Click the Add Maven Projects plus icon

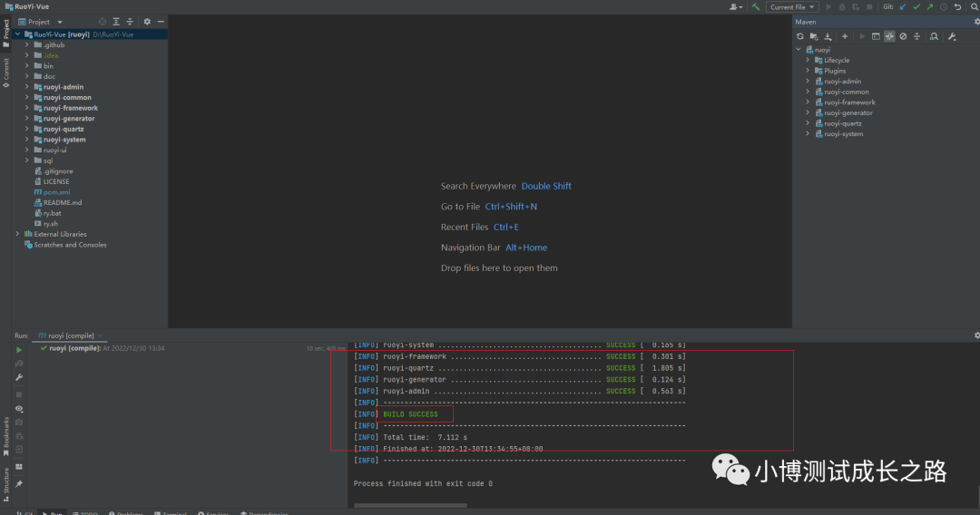point(845,37)
